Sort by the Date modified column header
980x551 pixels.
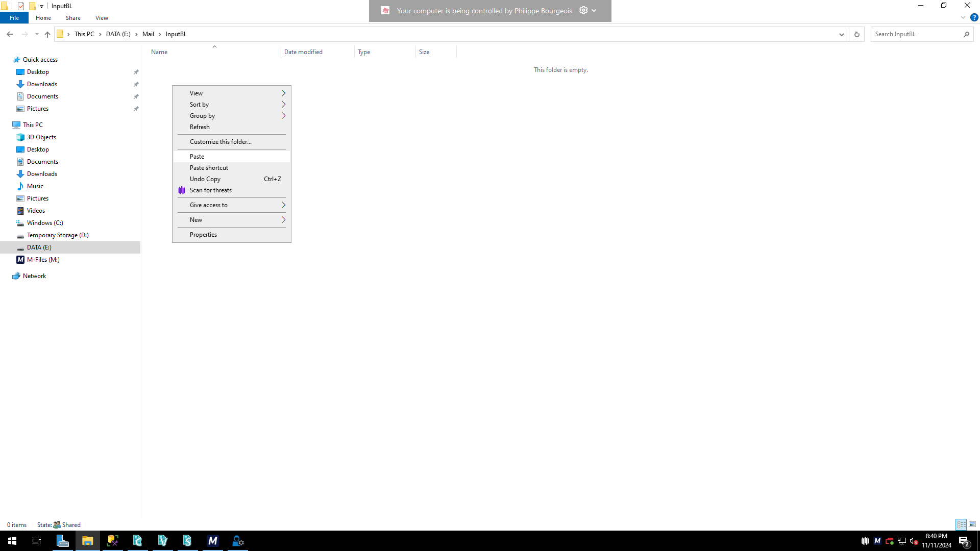coord(317,52)
